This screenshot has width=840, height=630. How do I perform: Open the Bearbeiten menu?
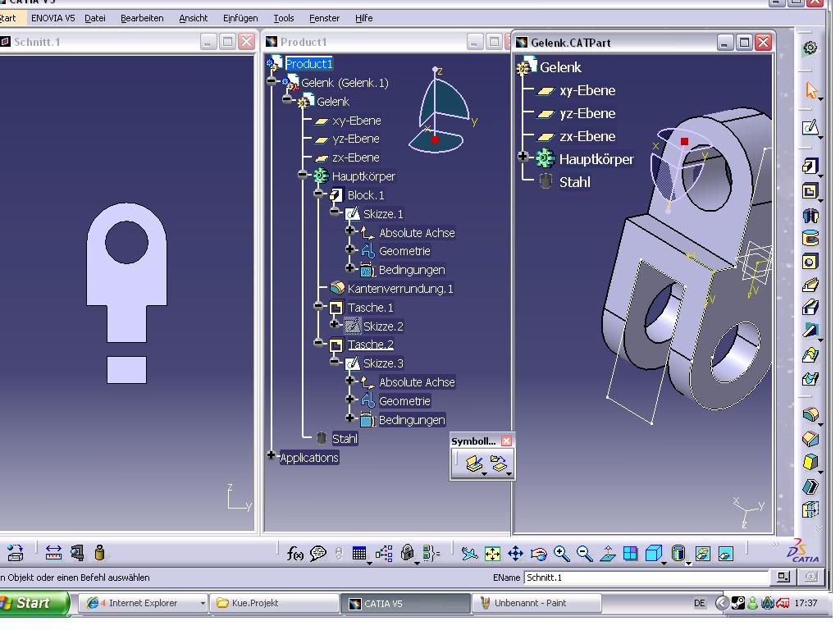pyautogui.click(x=142, y=18)
